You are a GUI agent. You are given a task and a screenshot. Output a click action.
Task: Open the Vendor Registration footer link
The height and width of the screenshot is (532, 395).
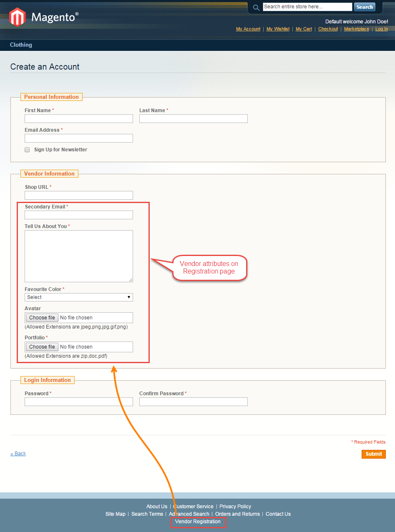coord(198,521)
